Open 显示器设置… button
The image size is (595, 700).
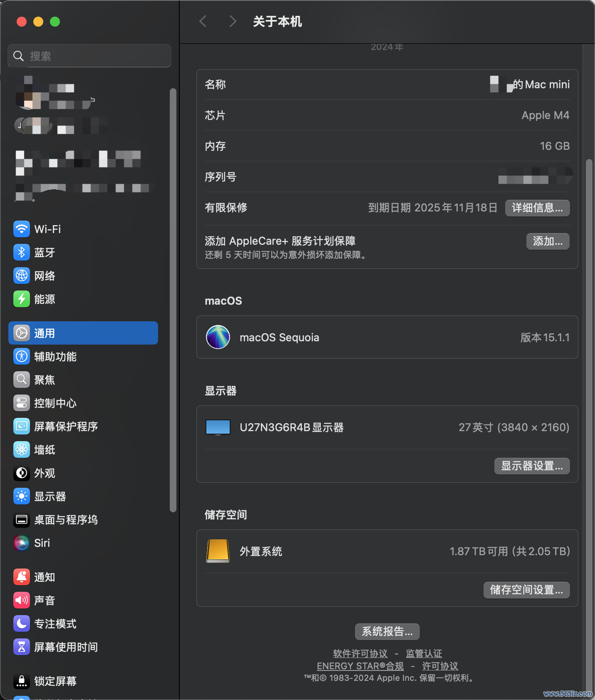click(x=532, y=466)
